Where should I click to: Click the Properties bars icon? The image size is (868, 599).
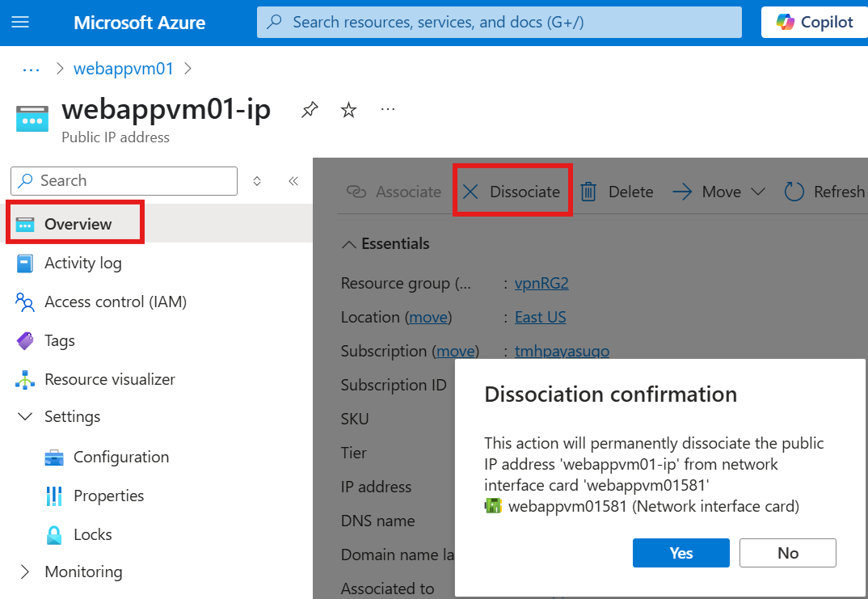pos(54,496)
